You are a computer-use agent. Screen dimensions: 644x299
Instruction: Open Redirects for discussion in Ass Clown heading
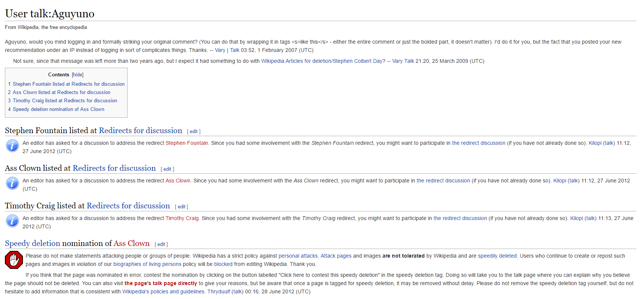[114, 168]
